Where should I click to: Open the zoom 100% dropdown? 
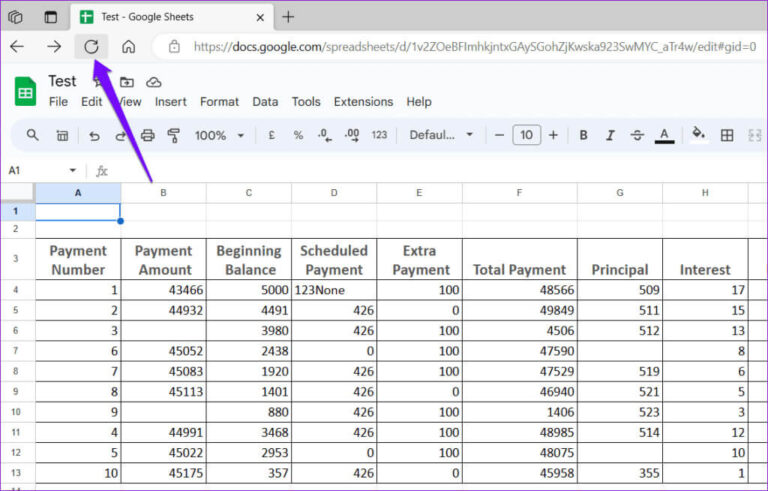[218, 135]
